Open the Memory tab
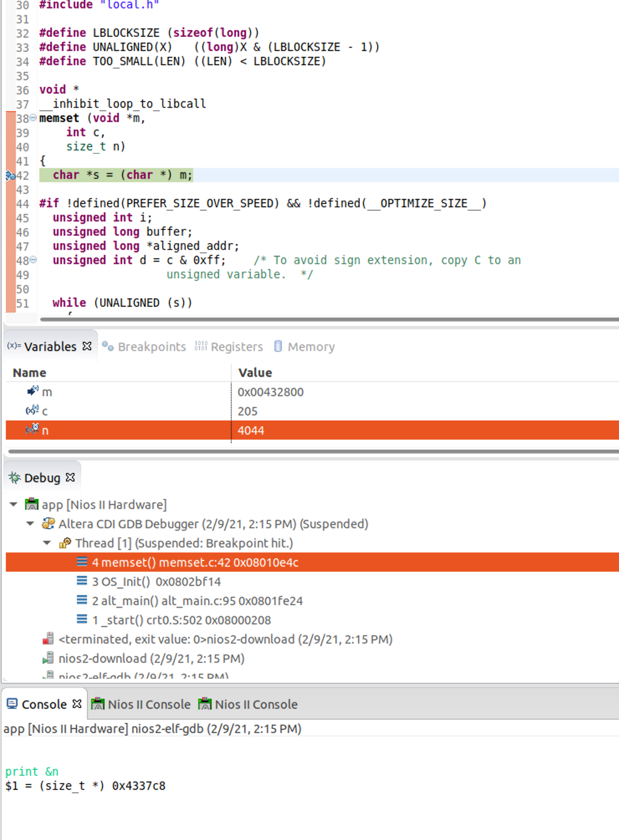 [x=311, y=347]
